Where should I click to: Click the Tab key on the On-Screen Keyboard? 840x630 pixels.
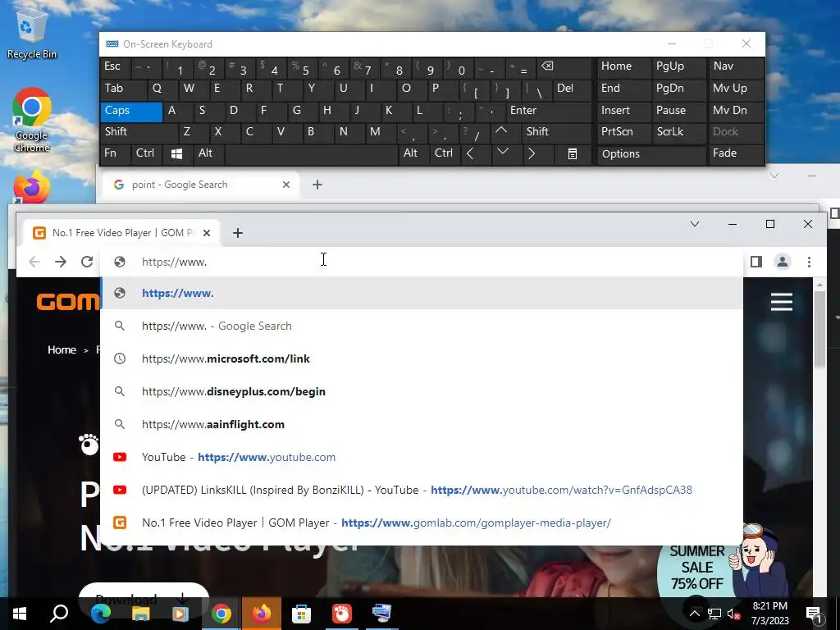123,89
